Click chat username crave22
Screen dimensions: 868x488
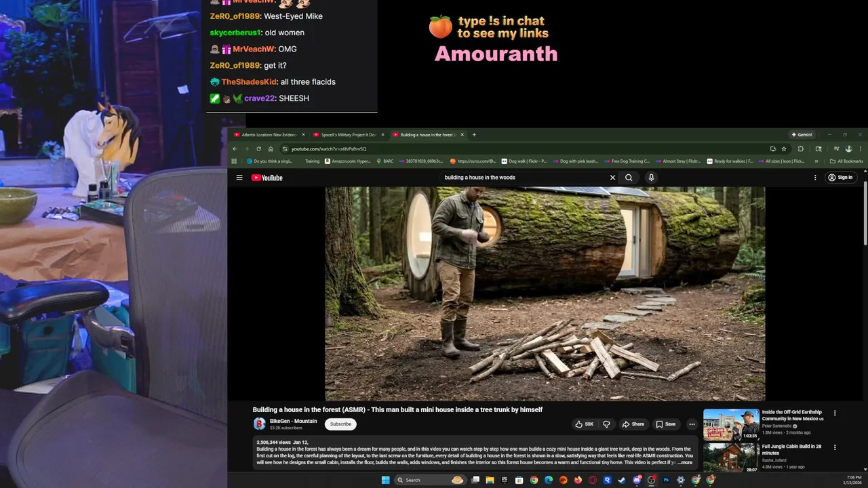tap(259, 98)
